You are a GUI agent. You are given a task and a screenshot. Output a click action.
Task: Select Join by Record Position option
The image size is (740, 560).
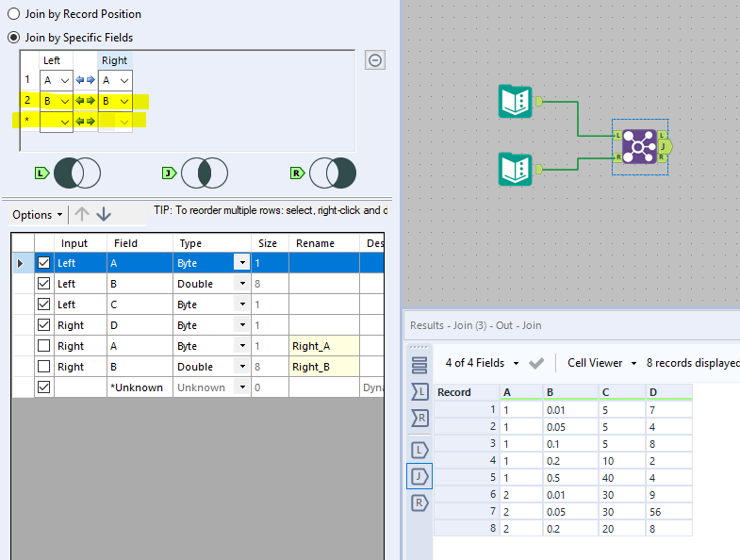[13, 14]
